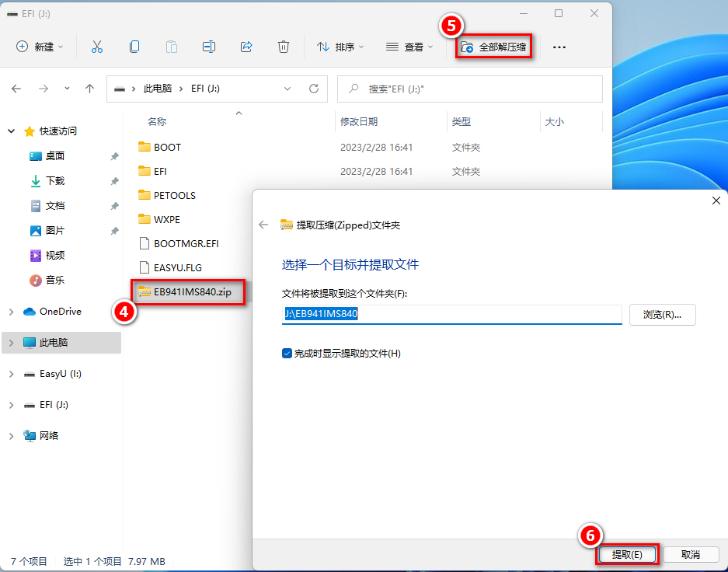Expand the OneDrive tree node
Image resolution: width=728 pixels, height=572 pixels.
click(x=11, y=312)
